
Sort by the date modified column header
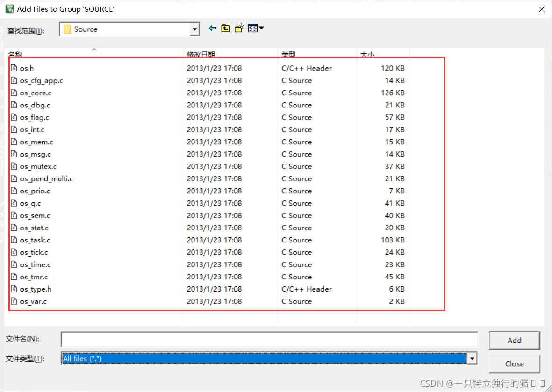point(230,53)
